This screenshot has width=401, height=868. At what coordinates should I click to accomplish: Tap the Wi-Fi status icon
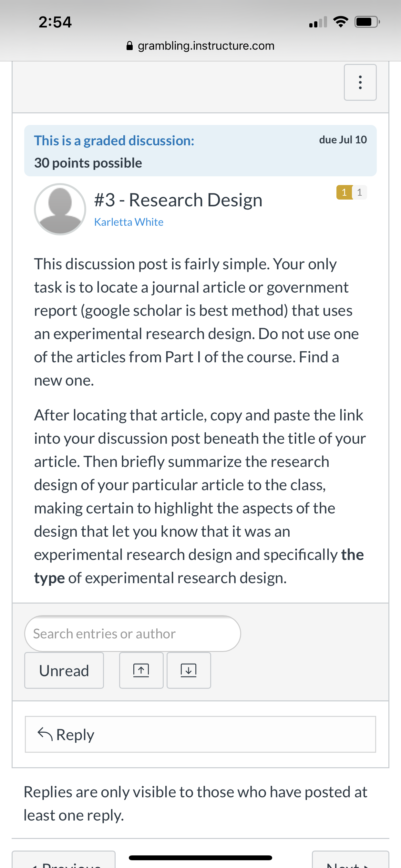pos(340,22)
